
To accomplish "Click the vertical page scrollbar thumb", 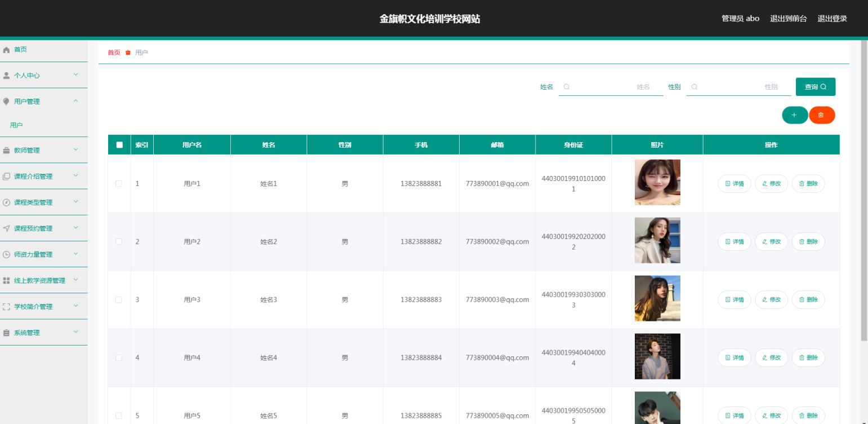I will pos(864,191).
